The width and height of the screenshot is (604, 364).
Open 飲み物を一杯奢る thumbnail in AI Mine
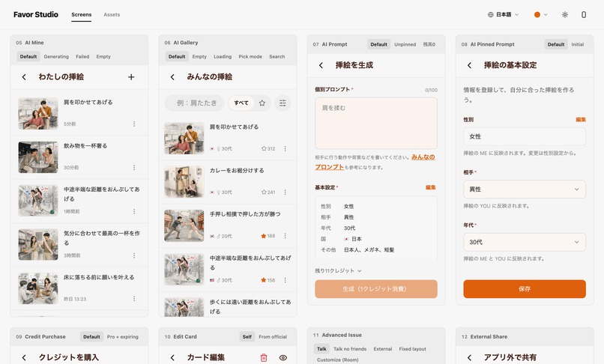click(38, 157)
